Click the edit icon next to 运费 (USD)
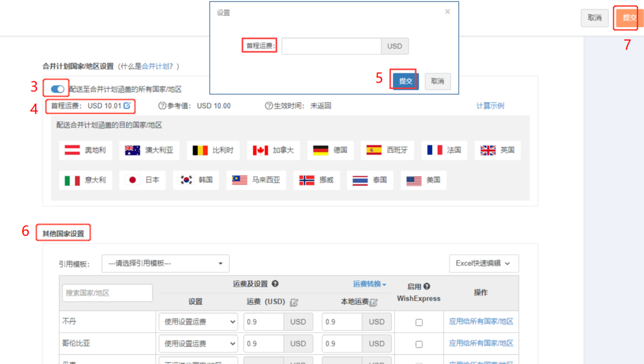This screenshot has height=364, width=644. coord(294,302)
